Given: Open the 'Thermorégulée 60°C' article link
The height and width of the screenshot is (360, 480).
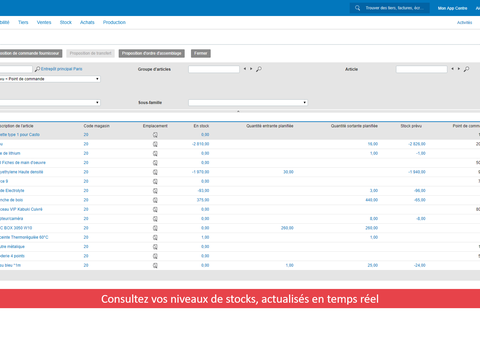Looking at the screenshot, I should click(24, 237).
